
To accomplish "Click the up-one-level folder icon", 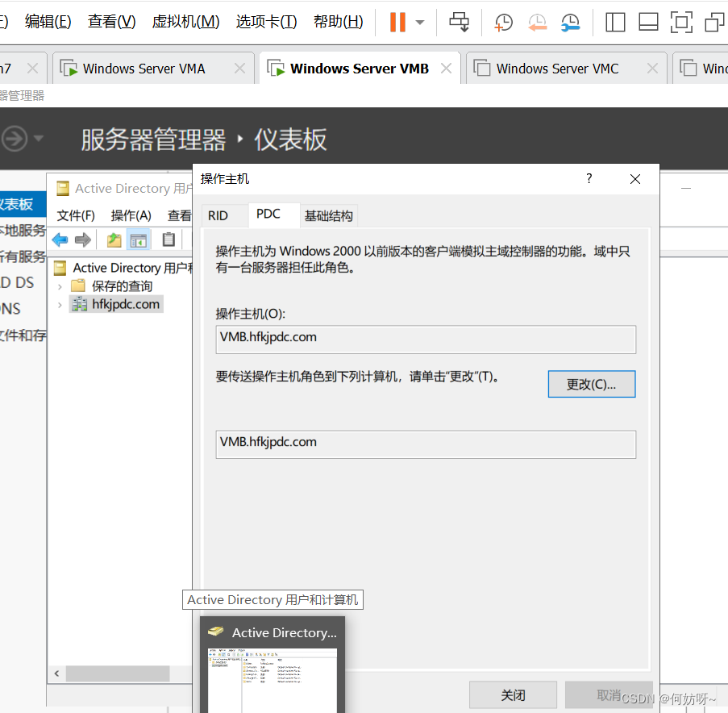I will pyautogui.click(x=114, y=240).
